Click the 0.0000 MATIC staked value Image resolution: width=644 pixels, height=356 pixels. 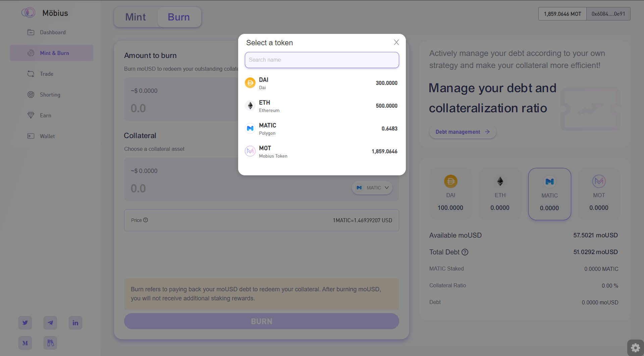601,269
